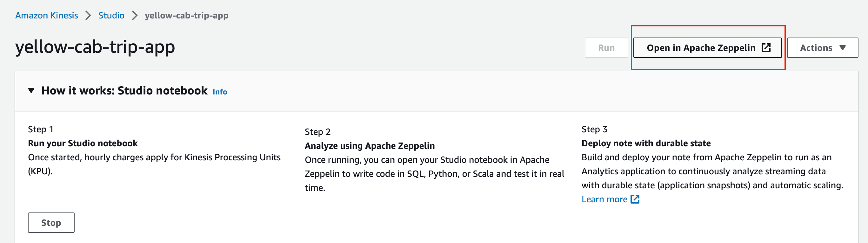This screenshot has height=243, width=868.
Task: Click the Deploy note with durable state heading
Action: coord(646,143)
